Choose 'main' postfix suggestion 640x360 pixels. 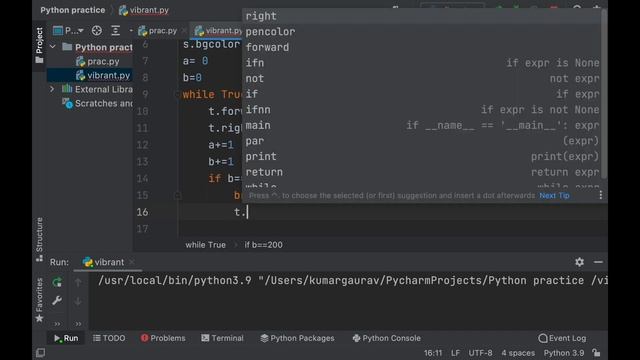[422, 125]
